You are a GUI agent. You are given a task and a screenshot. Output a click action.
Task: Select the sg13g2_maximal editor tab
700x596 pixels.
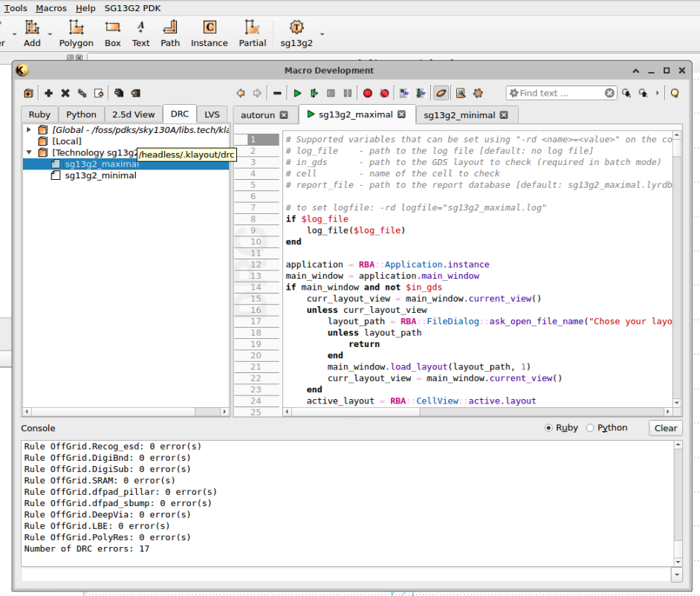click(x=355, y=114)
